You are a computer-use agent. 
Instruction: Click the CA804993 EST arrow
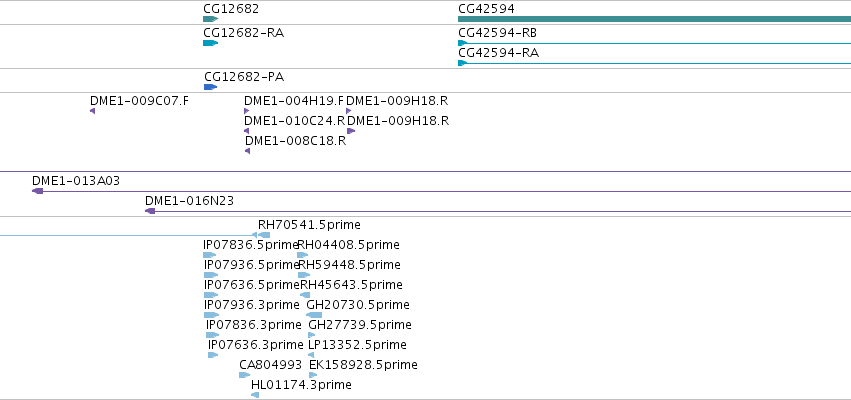pos(245,375)
